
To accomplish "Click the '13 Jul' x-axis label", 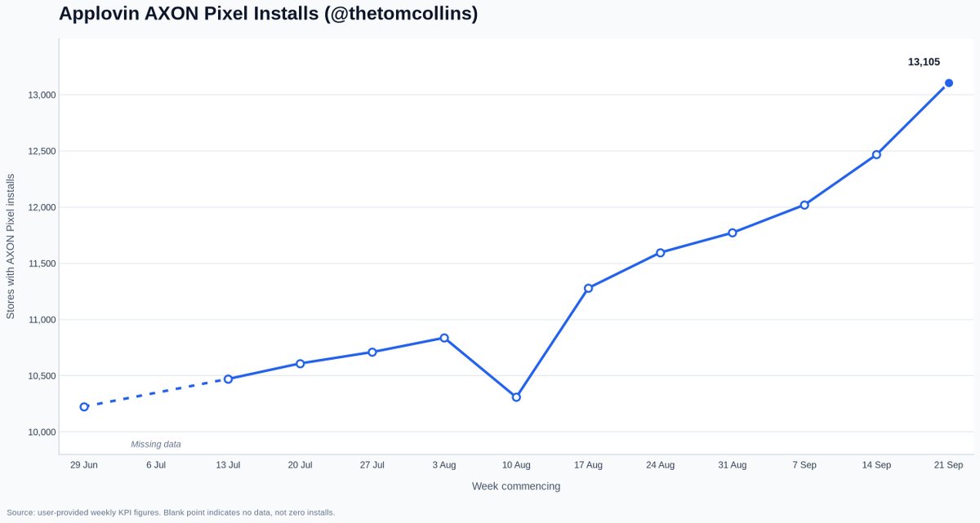I will pos(228,464).
